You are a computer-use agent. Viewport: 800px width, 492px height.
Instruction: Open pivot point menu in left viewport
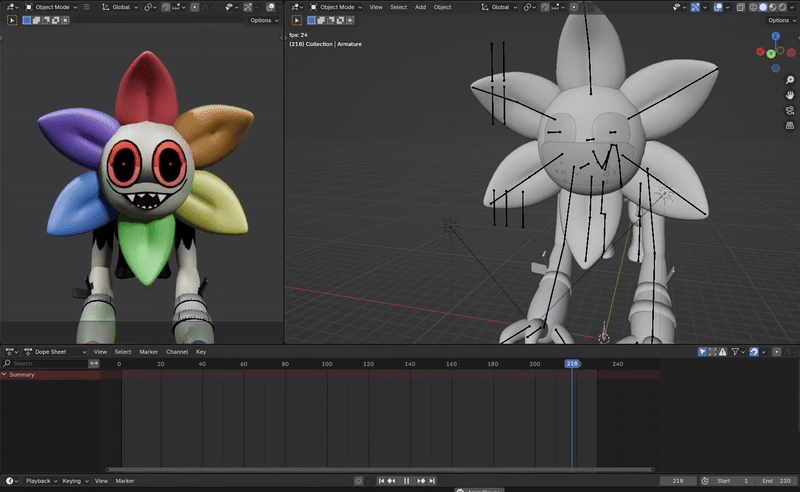tap(149, 7)
